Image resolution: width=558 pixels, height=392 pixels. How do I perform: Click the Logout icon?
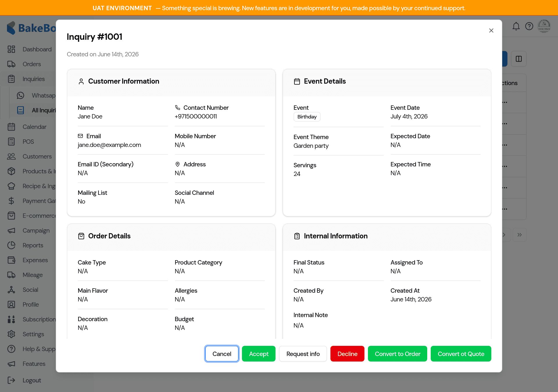click(x=11, y=380)
